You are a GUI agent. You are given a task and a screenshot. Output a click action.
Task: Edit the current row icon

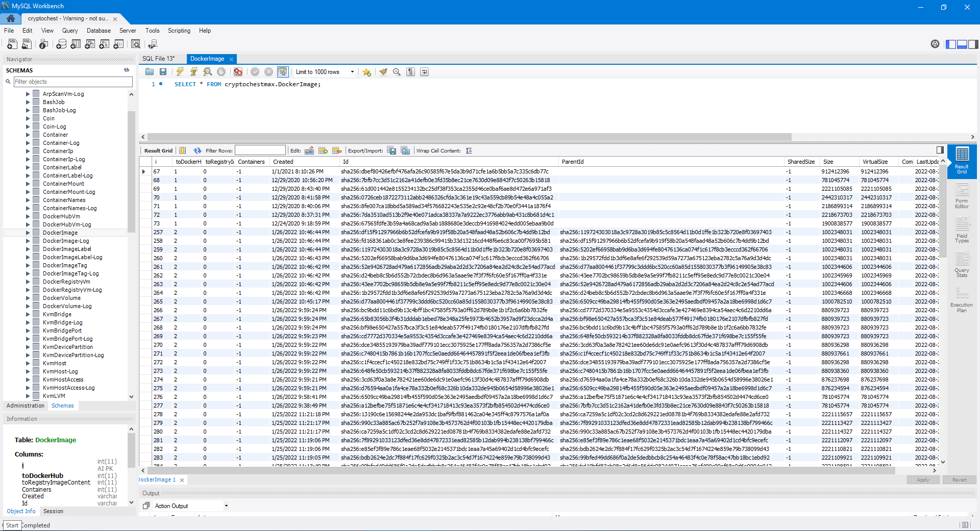pos(309,150)
